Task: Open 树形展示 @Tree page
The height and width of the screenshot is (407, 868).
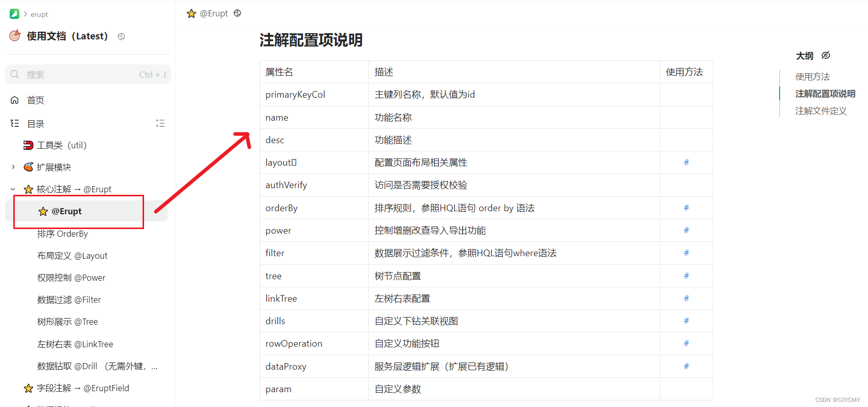Action: 67,322
